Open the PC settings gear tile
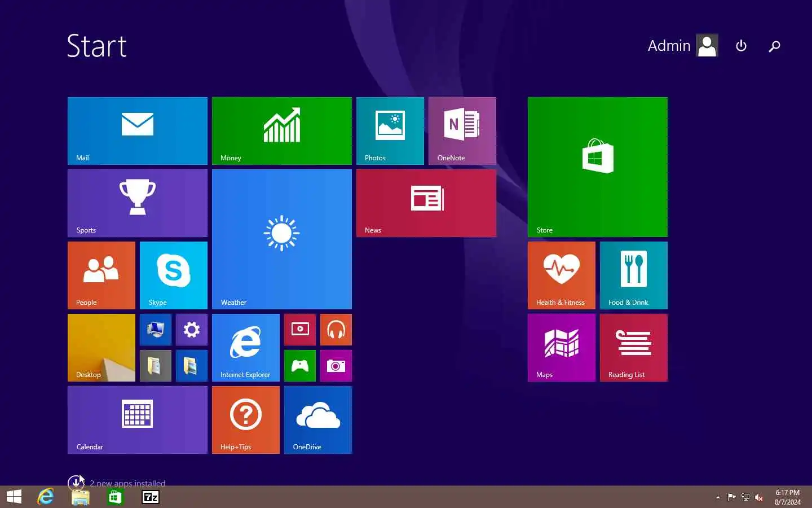The image size is (812, 508). pyautogui.click(x=192, y=330)
